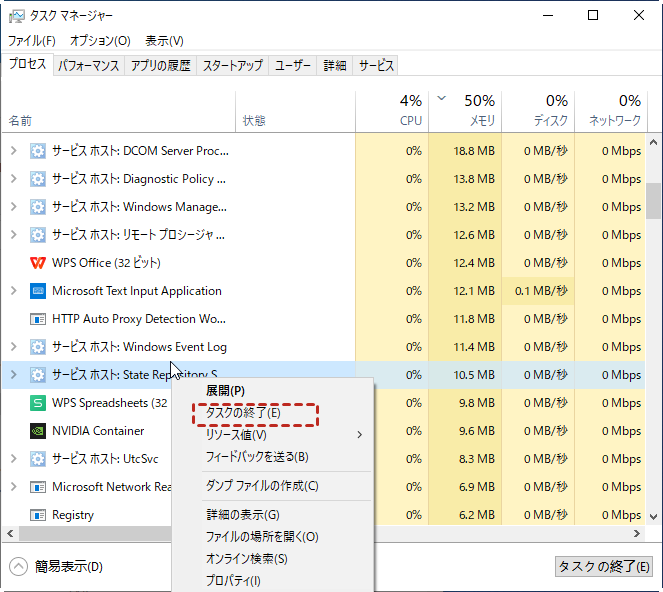
Task: Click the vertical scrollbar up arrow
Action: click(x=654, y=143)
